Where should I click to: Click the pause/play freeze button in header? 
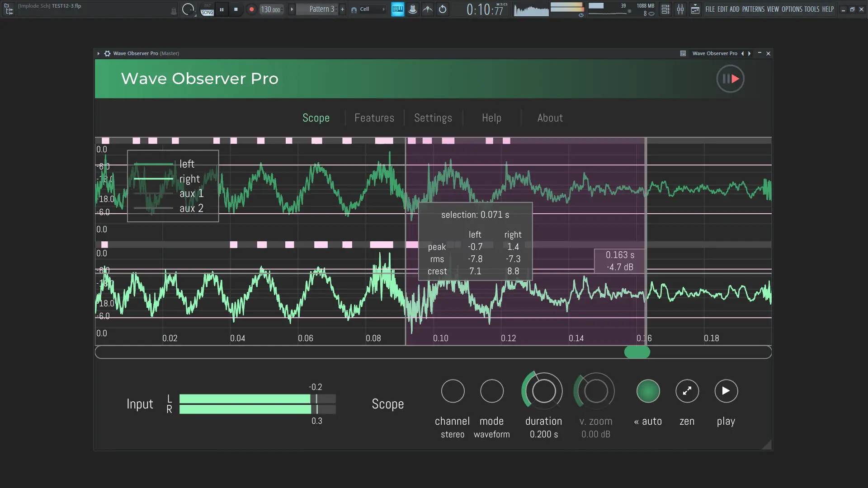(x=730, y=79)
